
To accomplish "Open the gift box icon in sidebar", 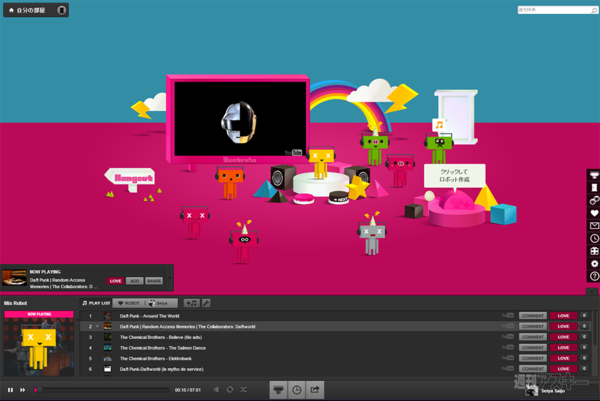I will pyautogui.click(x=594, y=251).
